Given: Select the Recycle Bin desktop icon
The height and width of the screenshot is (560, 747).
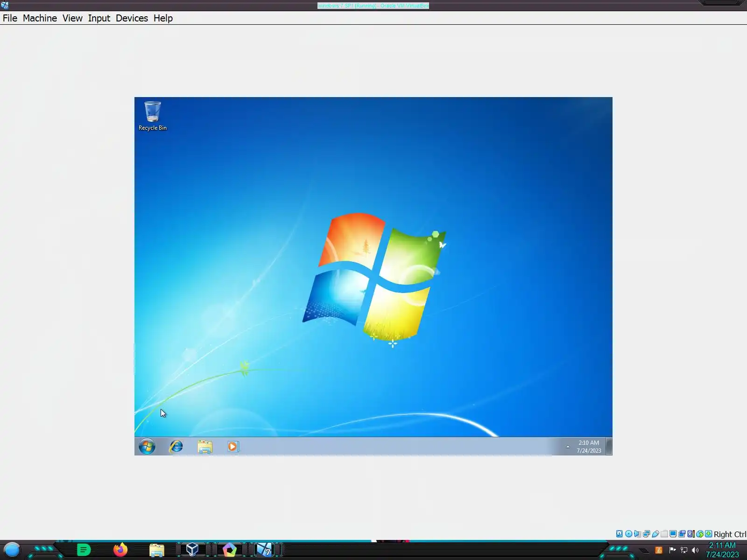Looking at the screenshot, I should click(x=153, y=116).
